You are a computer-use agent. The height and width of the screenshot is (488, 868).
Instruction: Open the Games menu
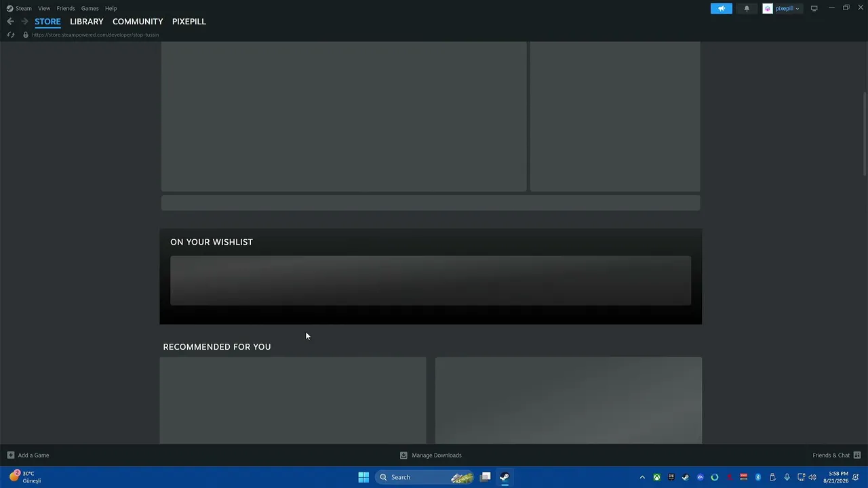pos(90,8)
